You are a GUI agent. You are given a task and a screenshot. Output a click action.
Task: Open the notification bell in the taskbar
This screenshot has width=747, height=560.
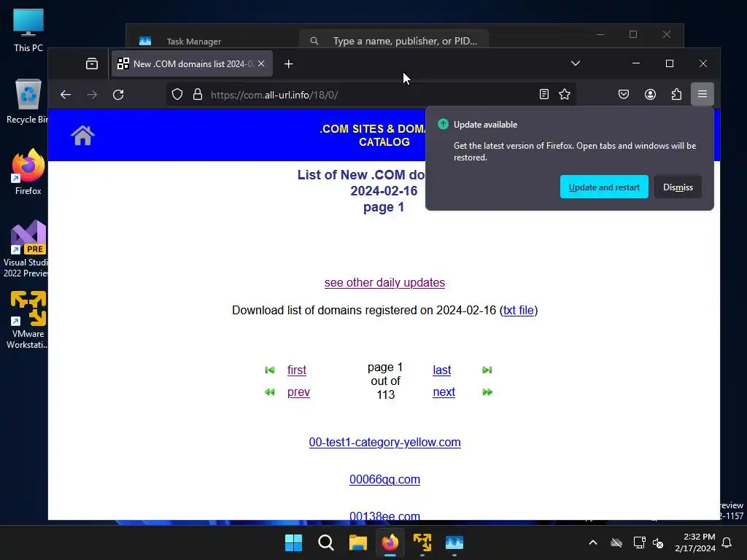[727, 542]
